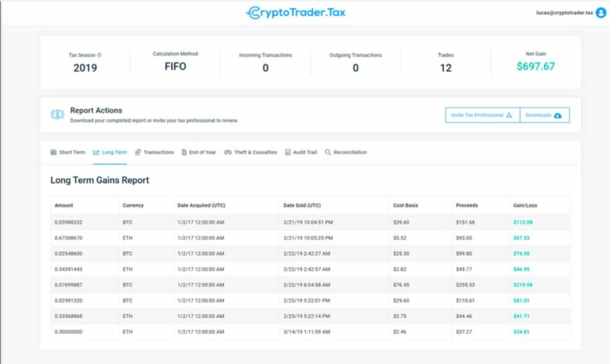
Task: Go to Theft & Casualties tab
Action: 251,152
